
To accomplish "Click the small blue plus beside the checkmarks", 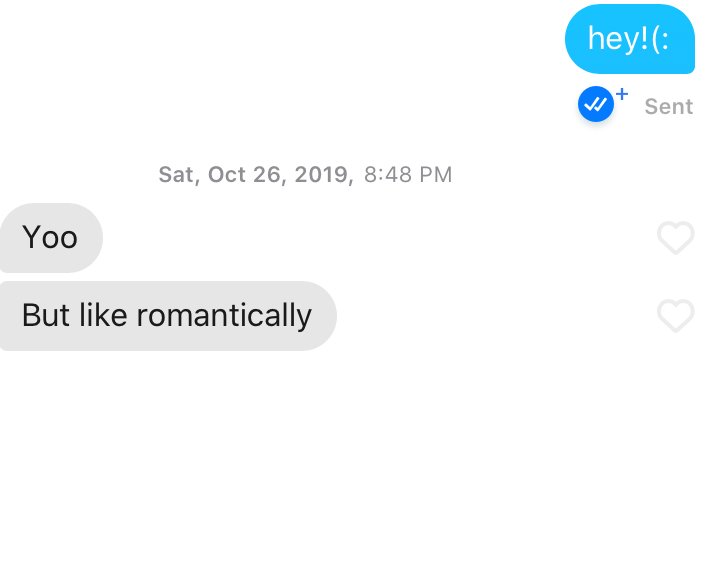I will pyautogui.click(x=622, y=94).
